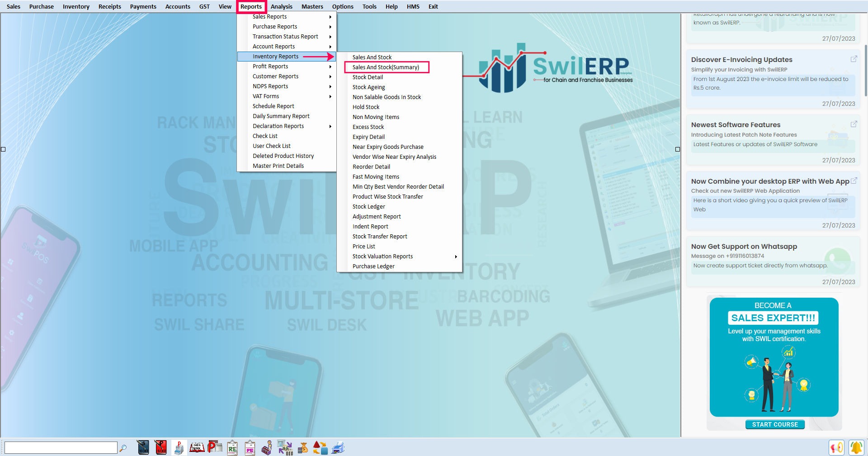This screenshot has height=456, width=868.
Task: Open the red Purchase Invoice (P) icon
Action: click(160, 447)
